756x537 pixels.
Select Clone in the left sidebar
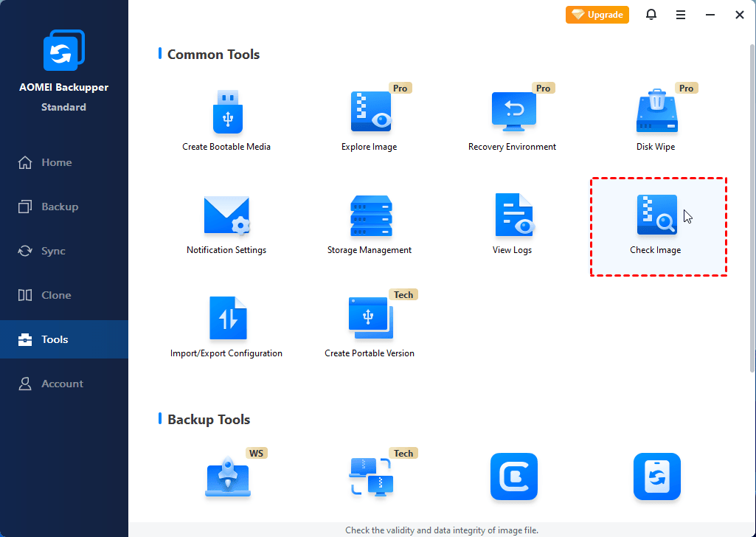point(56,295)
